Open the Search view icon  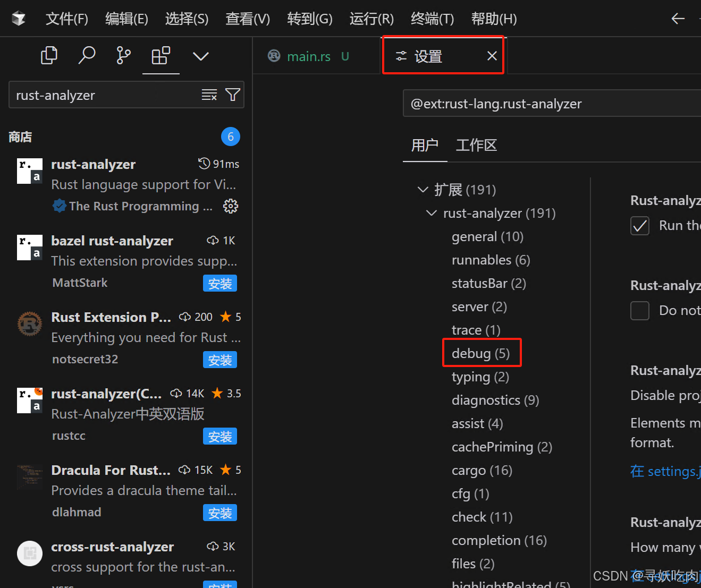point(87,55)
